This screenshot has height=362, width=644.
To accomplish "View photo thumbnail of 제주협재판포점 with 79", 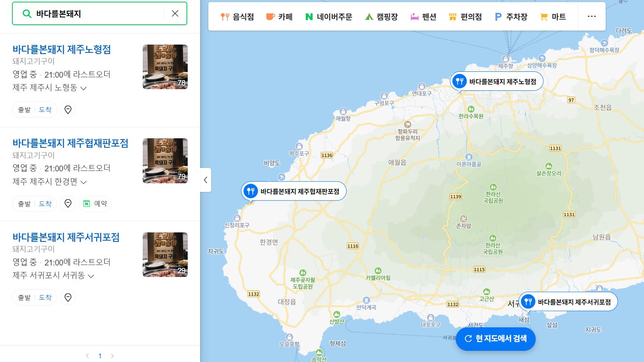I will [x=165, y=161].
